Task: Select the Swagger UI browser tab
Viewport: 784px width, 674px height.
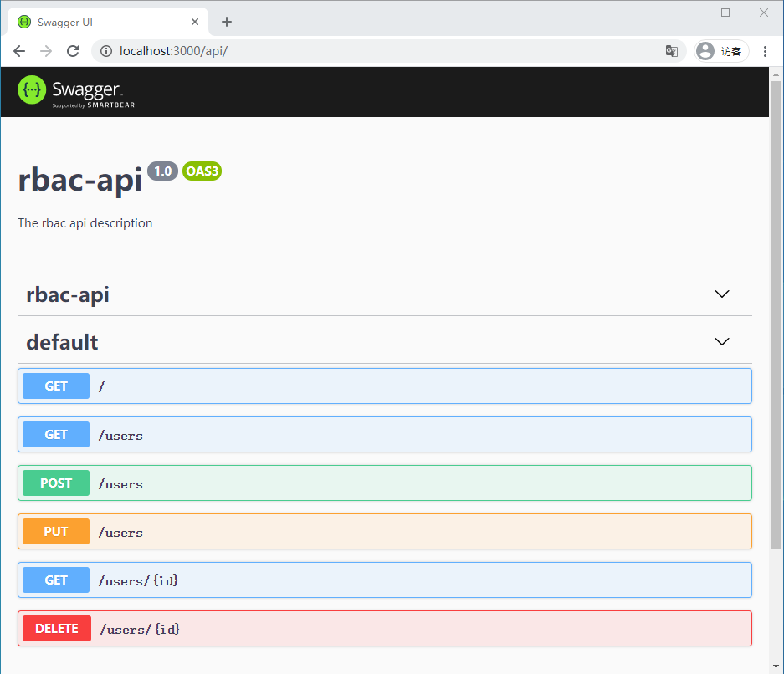Action: coord(100,22)
